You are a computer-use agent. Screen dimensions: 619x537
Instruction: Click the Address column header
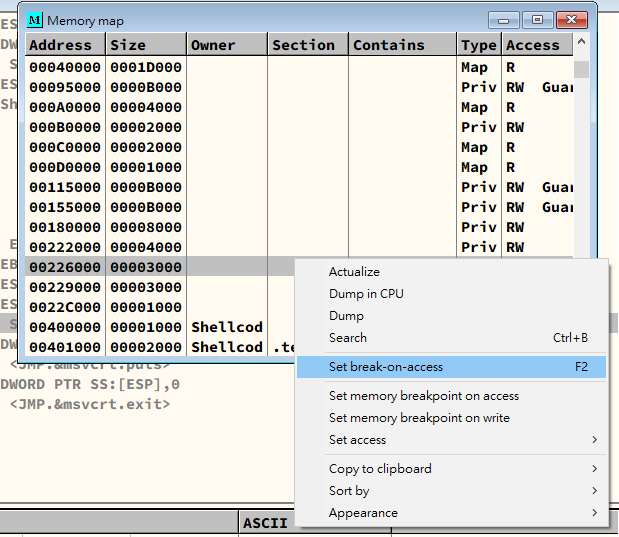[x=60, y=45]
